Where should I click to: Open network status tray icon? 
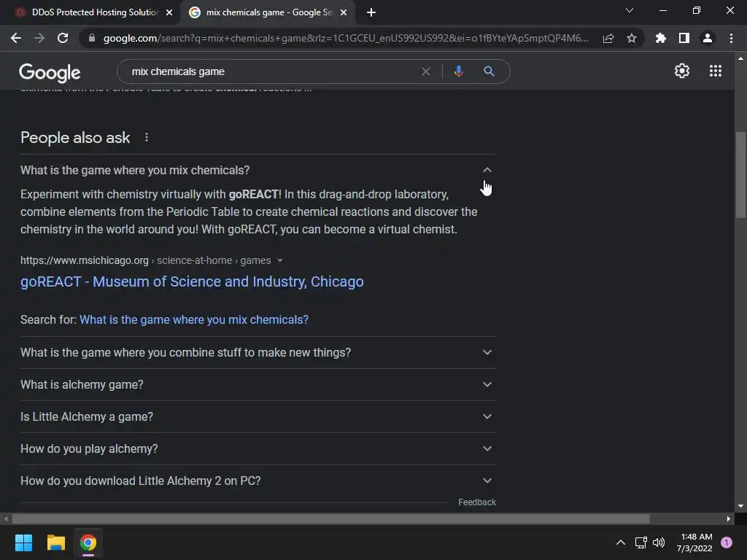point(640,542)
